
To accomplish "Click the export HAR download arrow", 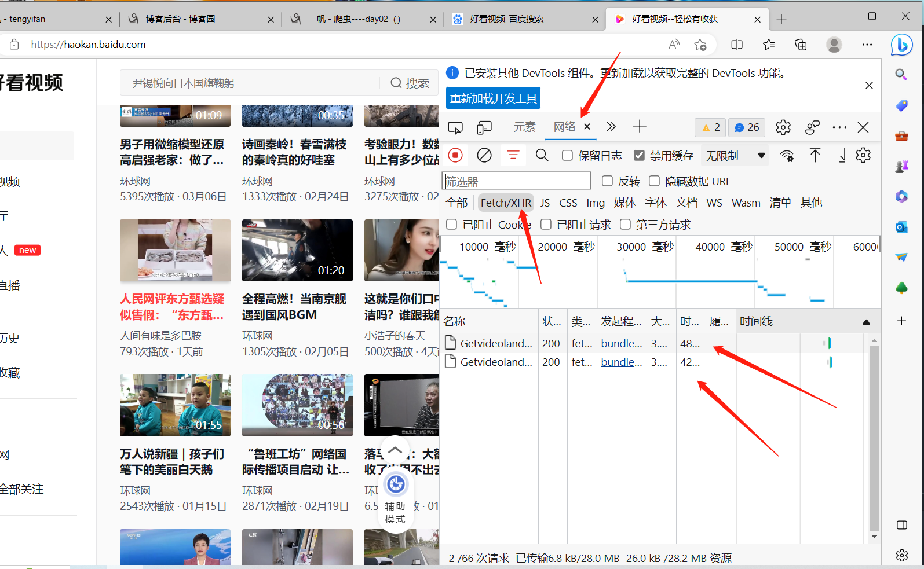I will point(842,155).
